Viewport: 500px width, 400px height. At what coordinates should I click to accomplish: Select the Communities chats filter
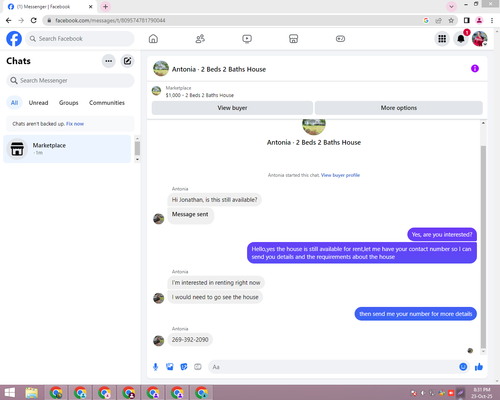click(x=107, y=103)
